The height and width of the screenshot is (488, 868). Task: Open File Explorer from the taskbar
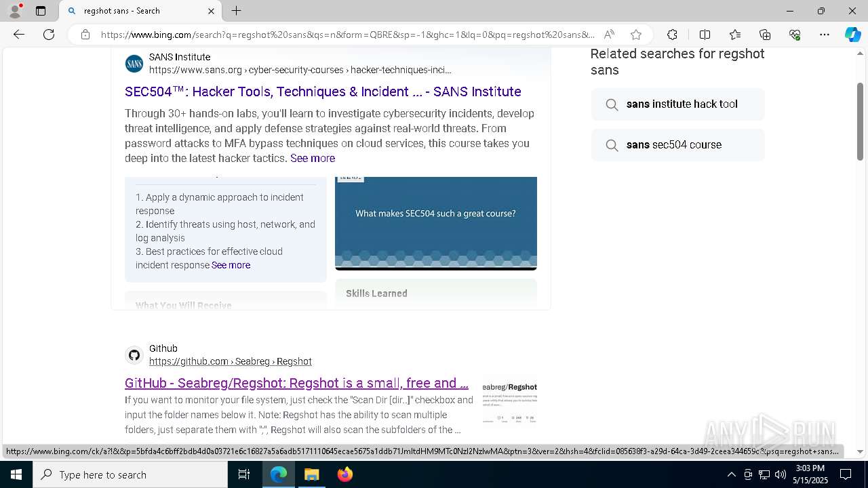(x=311, y=474)
